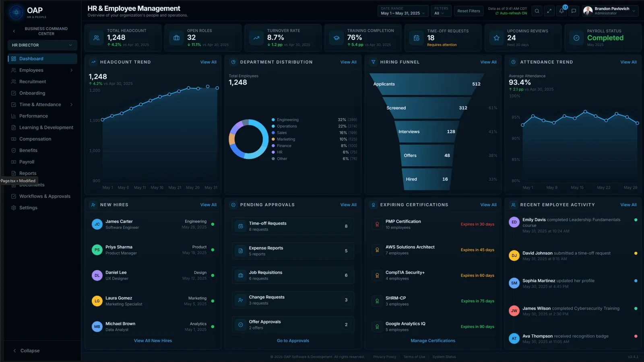Select Dashboard in sidebar
The width and height of the screenshot is (644, 362).
click(x=43, y=59)
